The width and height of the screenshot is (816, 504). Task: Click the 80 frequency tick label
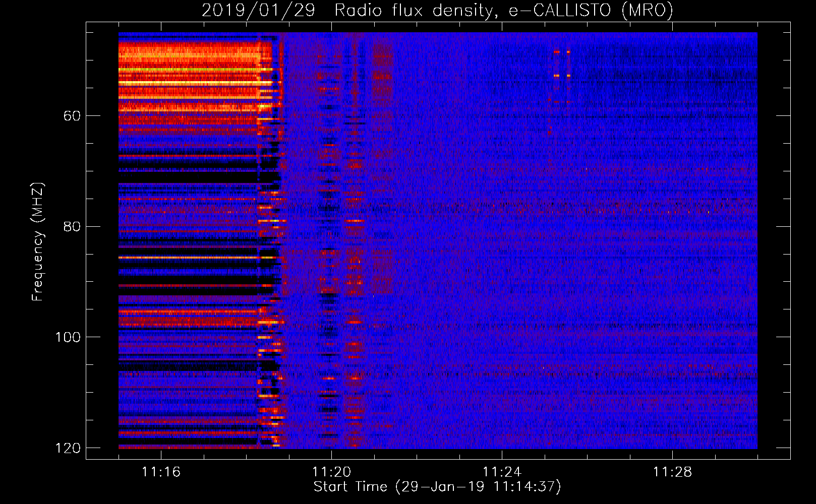coord(72,226)
